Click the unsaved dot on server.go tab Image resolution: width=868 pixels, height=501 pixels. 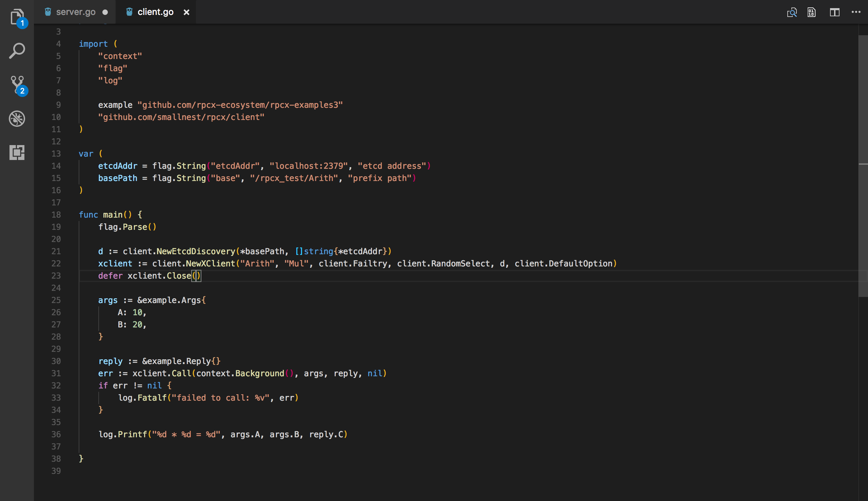[x=105, y=13]
